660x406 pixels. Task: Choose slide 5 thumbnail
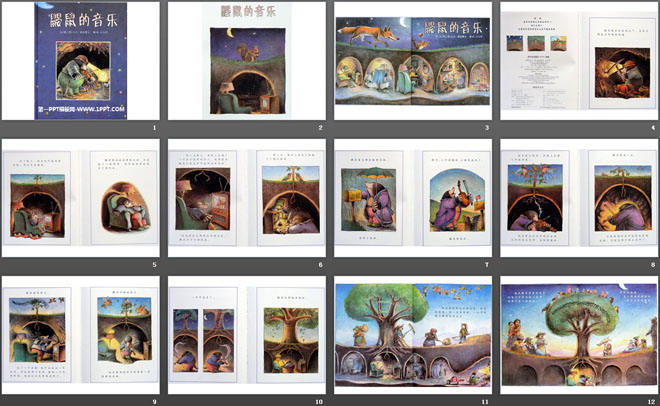click(x=79, y=200)
